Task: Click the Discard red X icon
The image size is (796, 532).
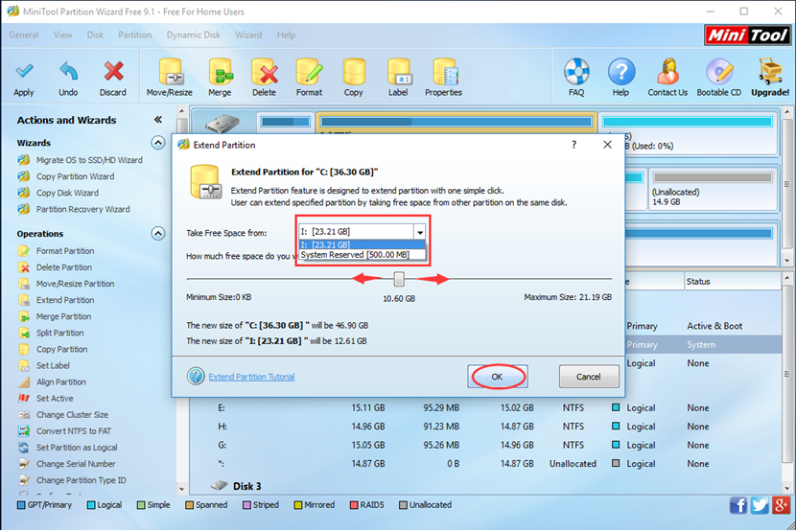Action: coord(113,72)
